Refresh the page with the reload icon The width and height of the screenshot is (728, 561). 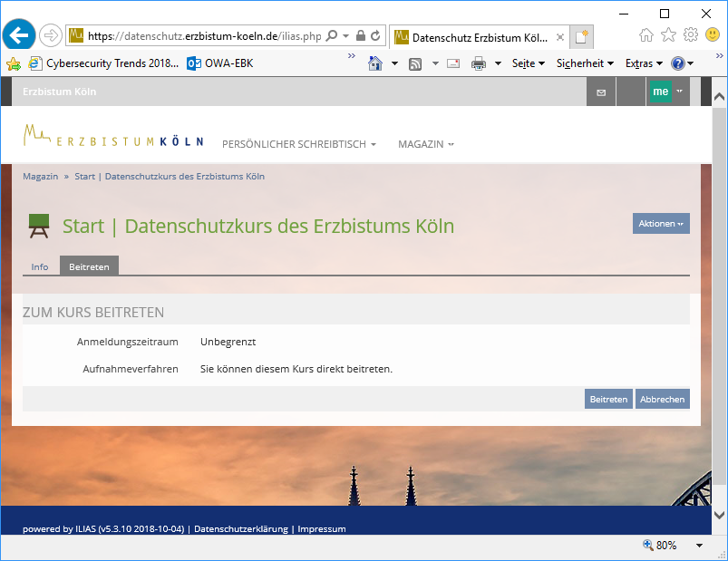(x=375, y=35)
